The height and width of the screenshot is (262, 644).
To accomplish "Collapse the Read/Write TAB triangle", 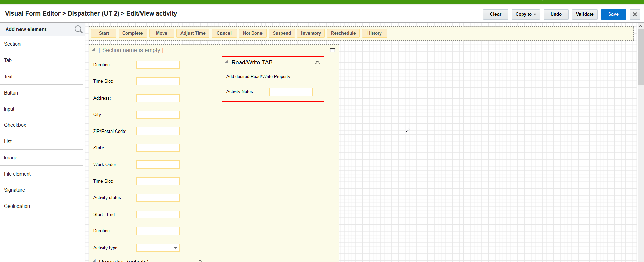I will point(227,62).
